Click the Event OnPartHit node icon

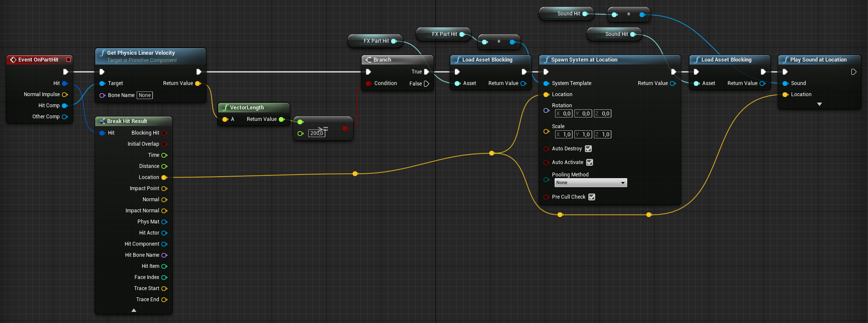point(13,60)
